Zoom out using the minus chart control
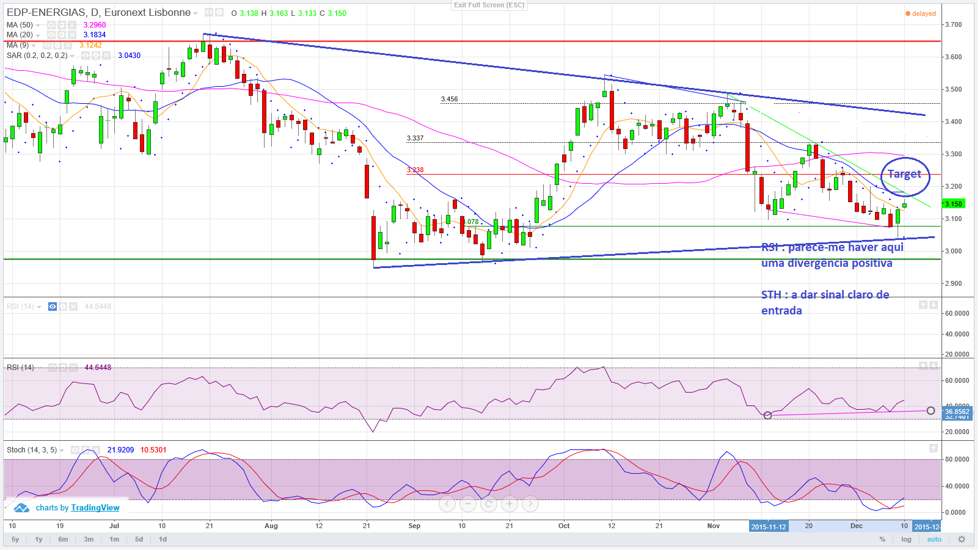Image resolution: width=980 pixels, height=555 pixels. [x=468, y=504]
